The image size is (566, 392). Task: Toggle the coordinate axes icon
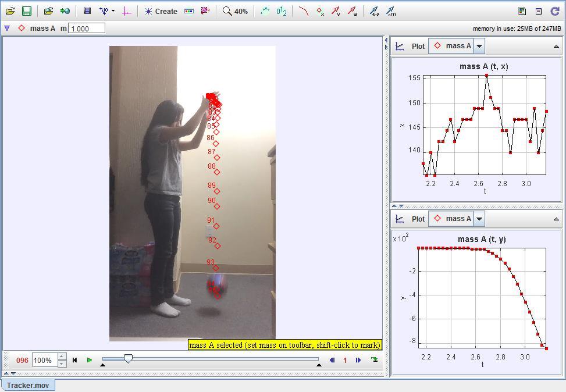pos(126,11)
